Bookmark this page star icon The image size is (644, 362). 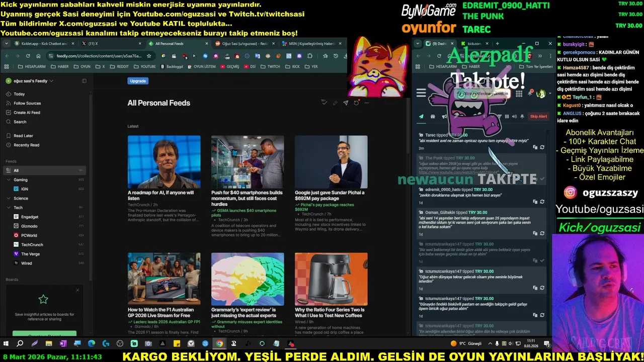pyautogui.click(x=149, y=56)
